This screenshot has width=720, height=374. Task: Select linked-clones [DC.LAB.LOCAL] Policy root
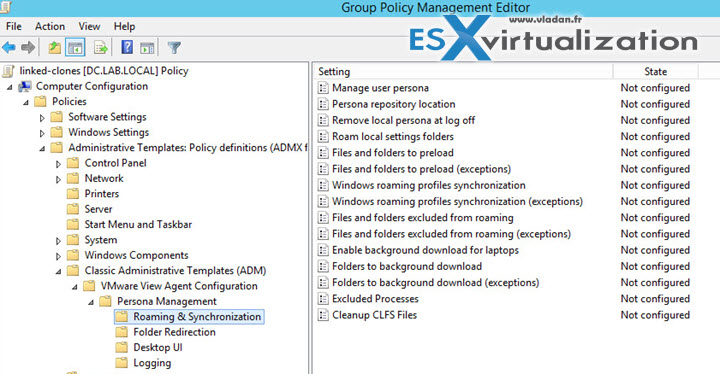point(104,71)
